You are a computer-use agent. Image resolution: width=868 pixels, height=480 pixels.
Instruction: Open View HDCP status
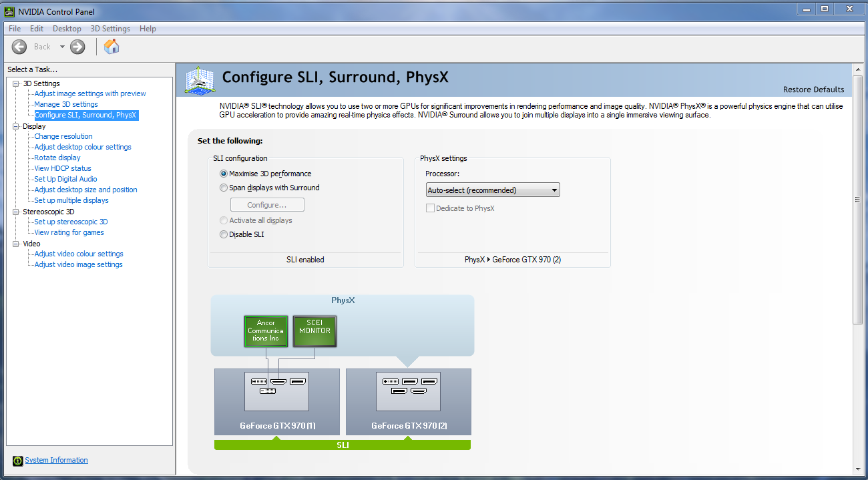(63, 168)
